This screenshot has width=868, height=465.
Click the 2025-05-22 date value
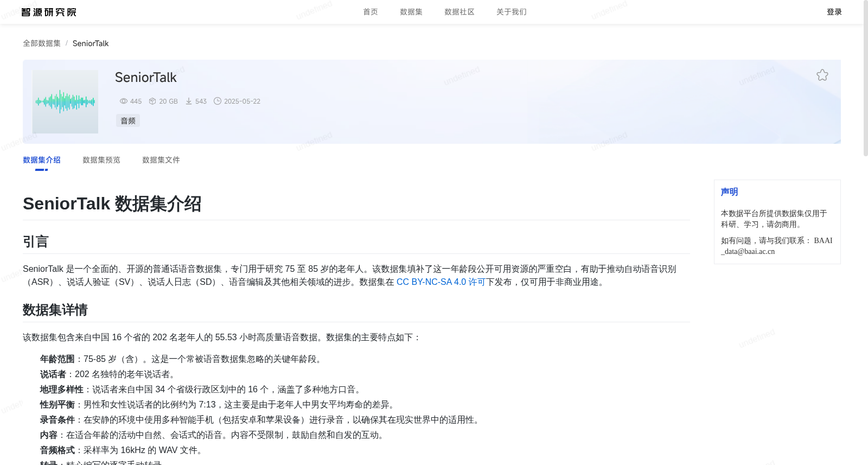pyautogui.click(x=242, y=101)
